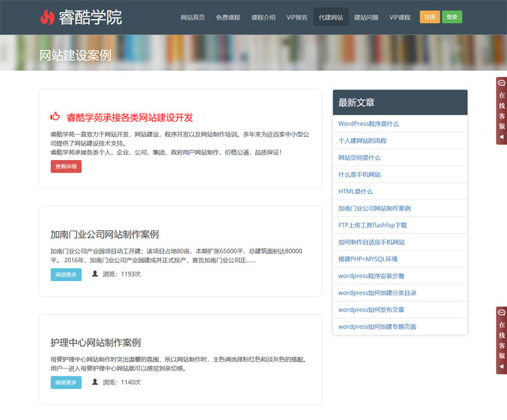Image resolution: width=507 pixels, height=420 pixels.
Task: Open wordpress如何创建专题页面 link
Action: pyautogui.click(x=377, y=327)
